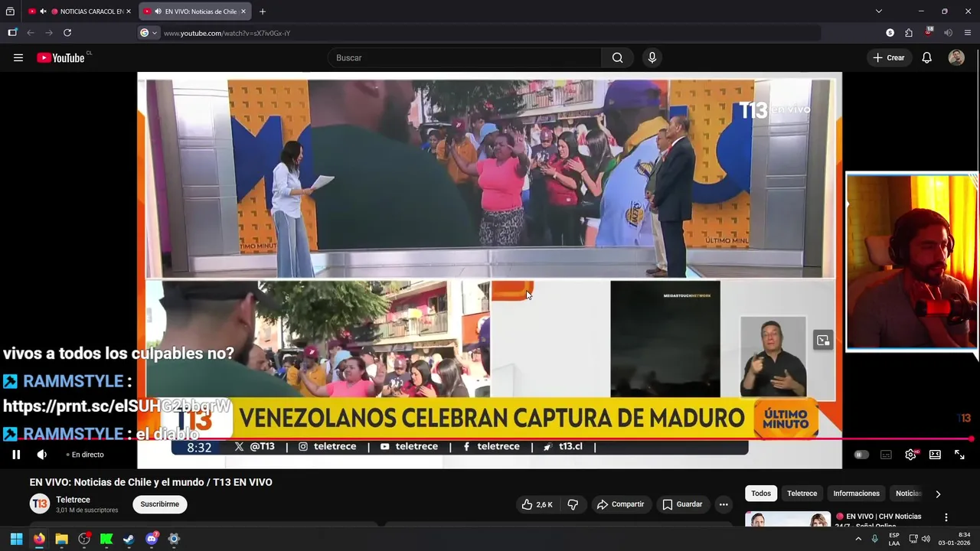Screen dimensions: 980x551
Task: Mute the NOTICIAS CARACOL tab audio
Action: (x=43, y=11)
